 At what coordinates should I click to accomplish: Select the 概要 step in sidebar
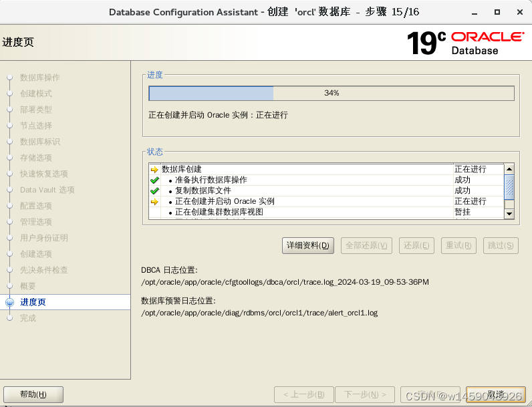tap(28, 286)
